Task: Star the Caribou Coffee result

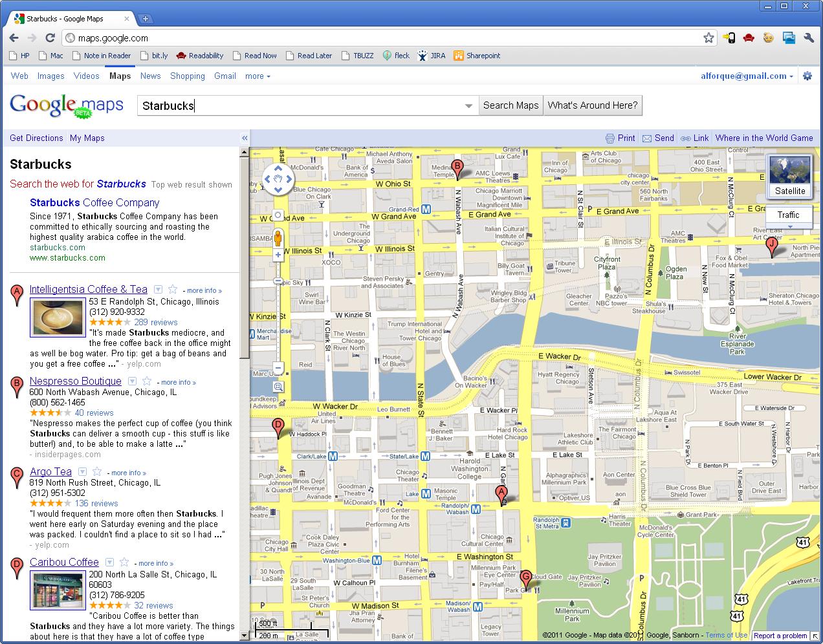Action: click(124, 563)
